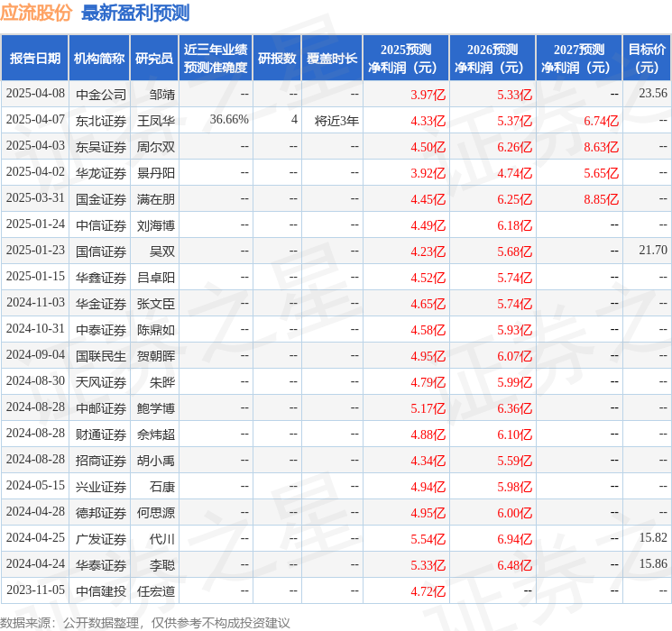Click target price 15.82
Screen dimensions: 672x631
tap(653, 537)
